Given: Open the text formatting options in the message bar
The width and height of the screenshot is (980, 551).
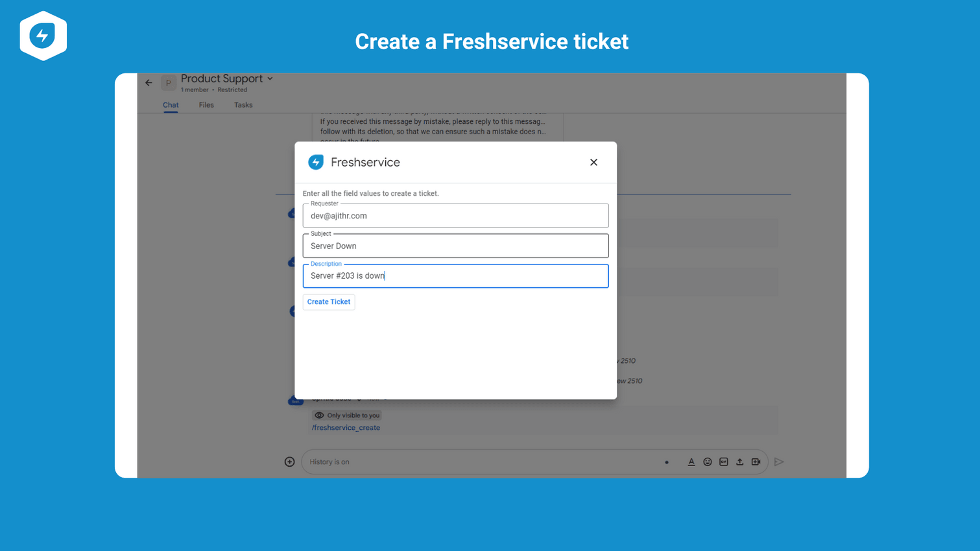Looking at the screenshot, I should click(691, 462).
